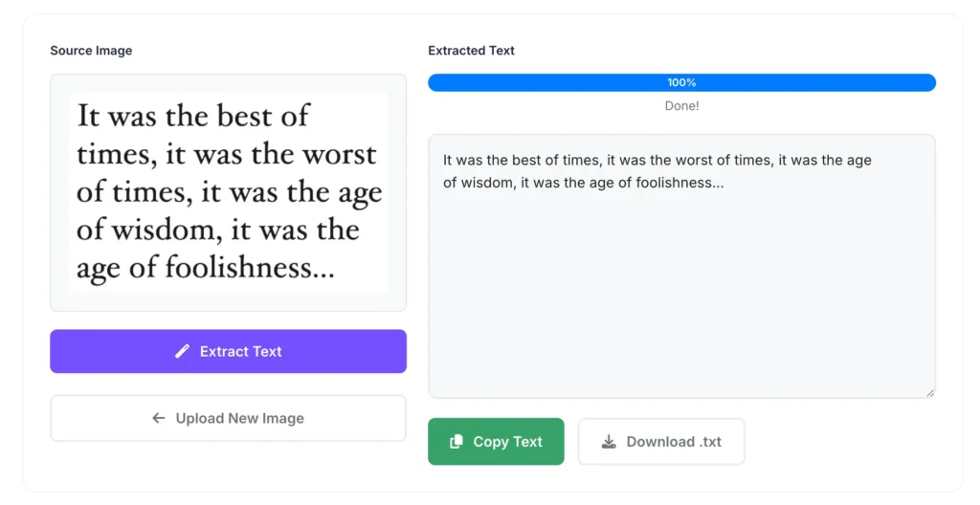The width and height of the screenshot is (980, 505).
Task: Click "age of foolishness" in source image
Action: [205, 268]
